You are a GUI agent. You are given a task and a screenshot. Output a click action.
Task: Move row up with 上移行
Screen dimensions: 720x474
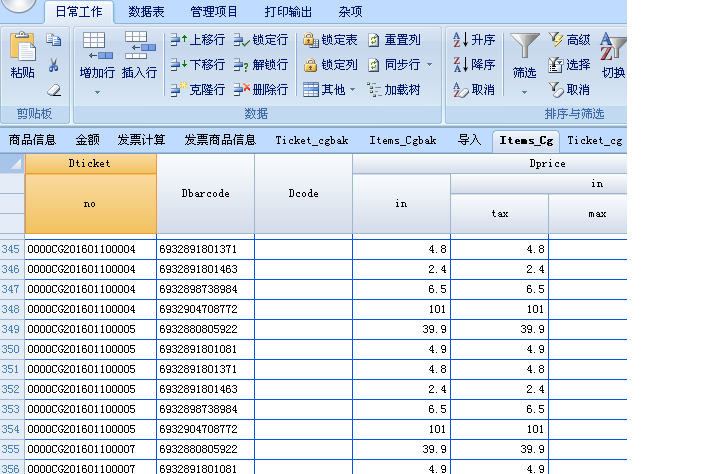point(197,40)
